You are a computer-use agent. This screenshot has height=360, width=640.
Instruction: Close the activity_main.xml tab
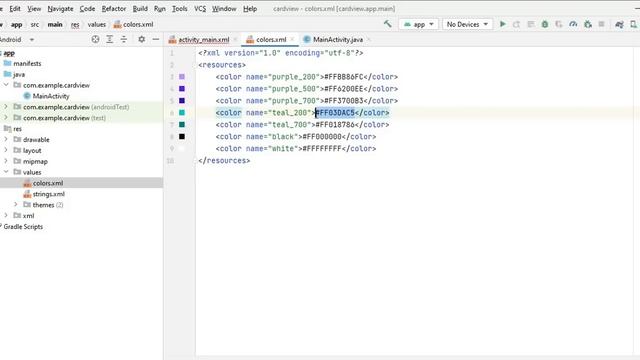[235, 40]
